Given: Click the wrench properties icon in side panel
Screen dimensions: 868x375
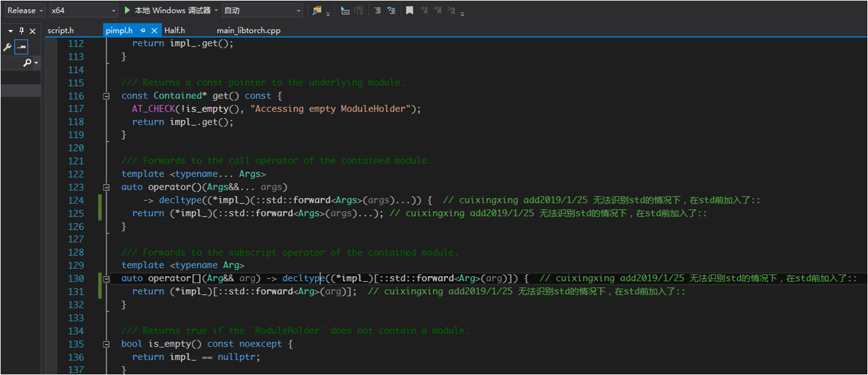Looking at the screenshot, I should [x=7, y=47].
